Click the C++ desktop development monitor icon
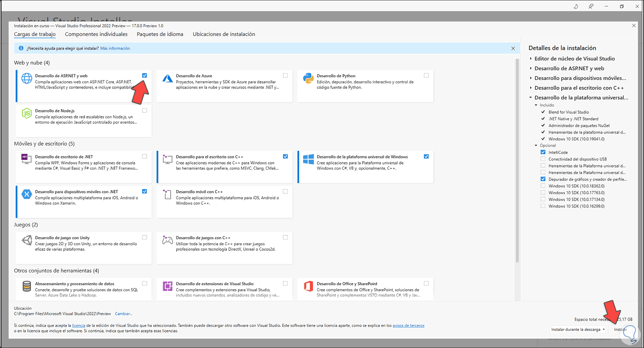The image size is (644, 348). [x=167, y=159]
